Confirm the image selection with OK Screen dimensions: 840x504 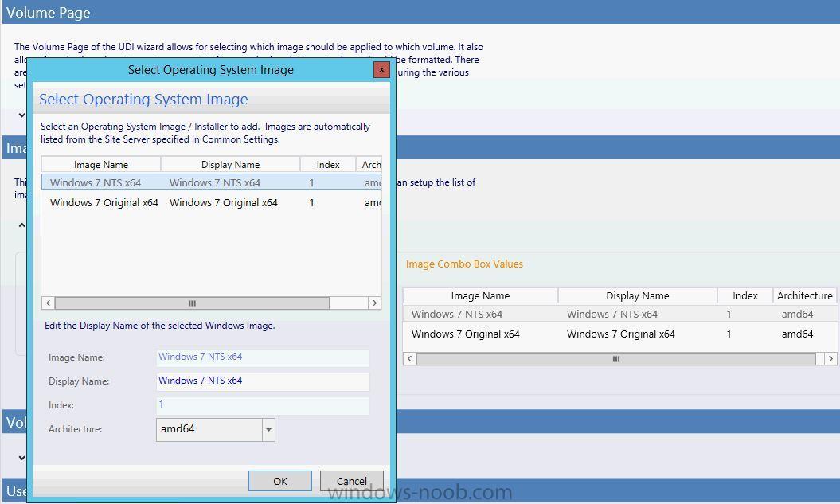(x=280, y=481)
